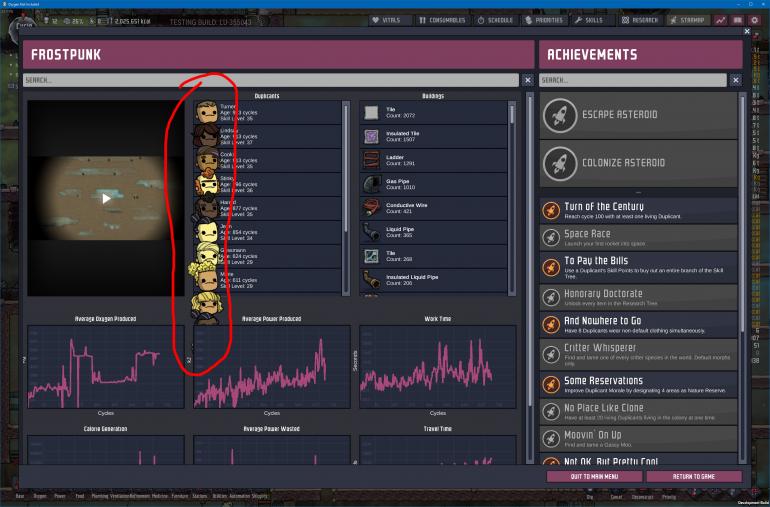Click the Colonize Asteroid rocket icon

(560, 163)
